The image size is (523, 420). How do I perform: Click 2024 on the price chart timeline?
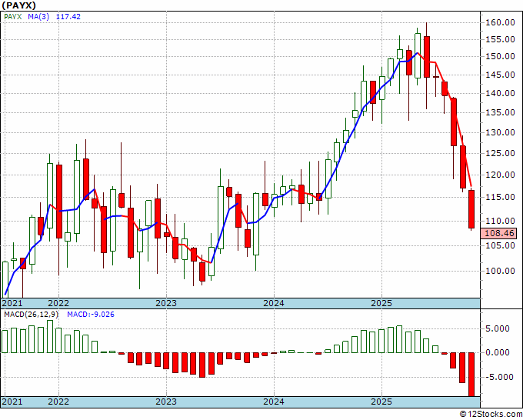274,303
